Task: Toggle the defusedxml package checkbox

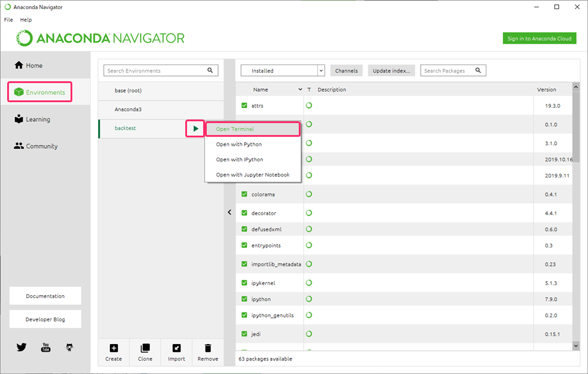Action: coord(244,229)
